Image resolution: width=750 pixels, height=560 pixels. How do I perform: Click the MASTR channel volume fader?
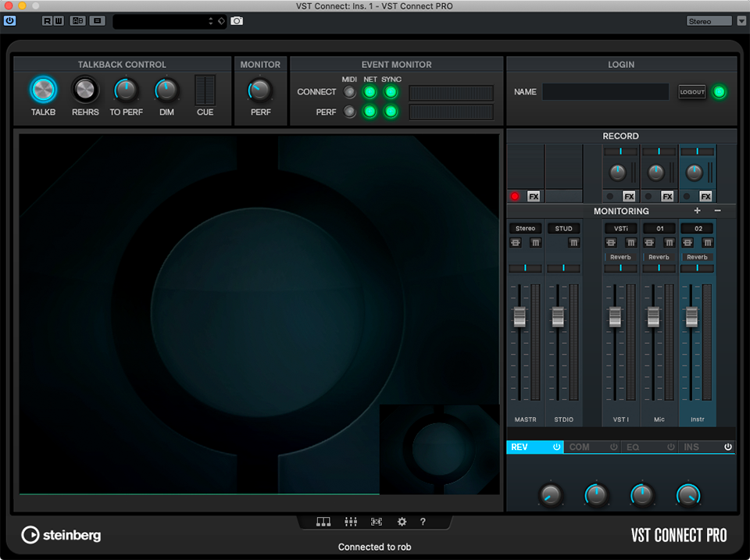coord(520,317)
